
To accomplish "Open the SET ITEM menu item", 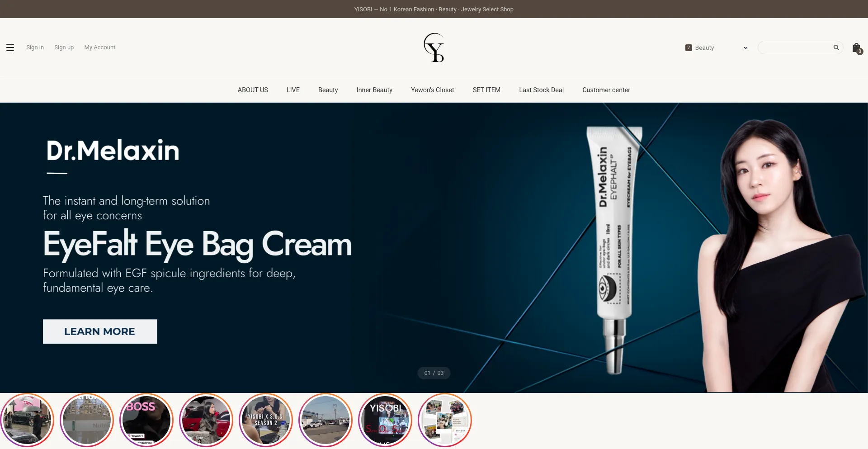I will coord(486,90).
